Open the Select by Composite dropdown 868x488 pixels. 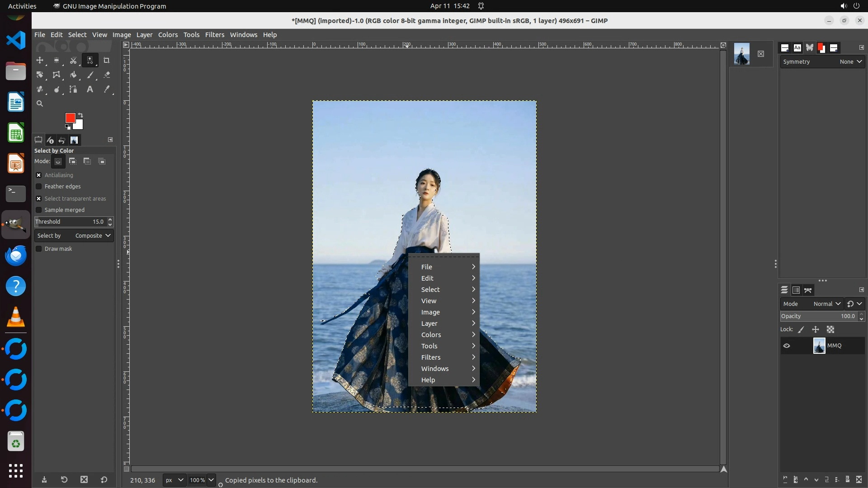74,236
